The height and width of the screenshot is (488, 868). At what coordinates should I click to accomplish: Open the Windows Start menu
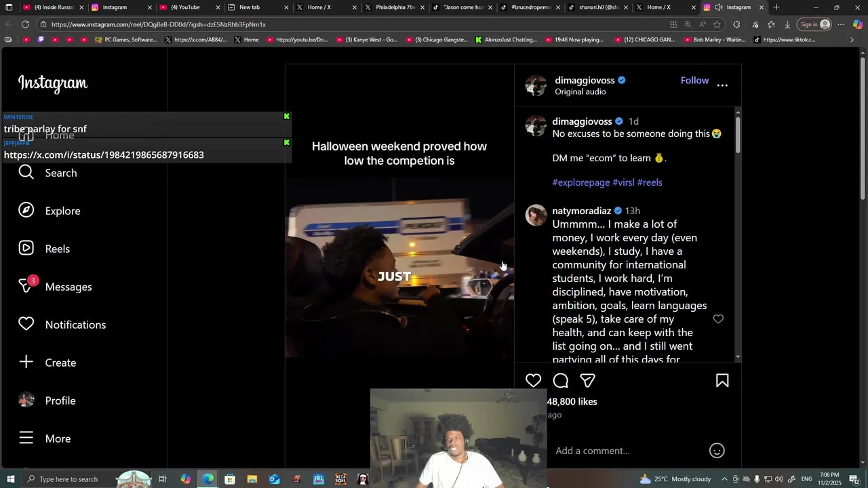(10, 479)
